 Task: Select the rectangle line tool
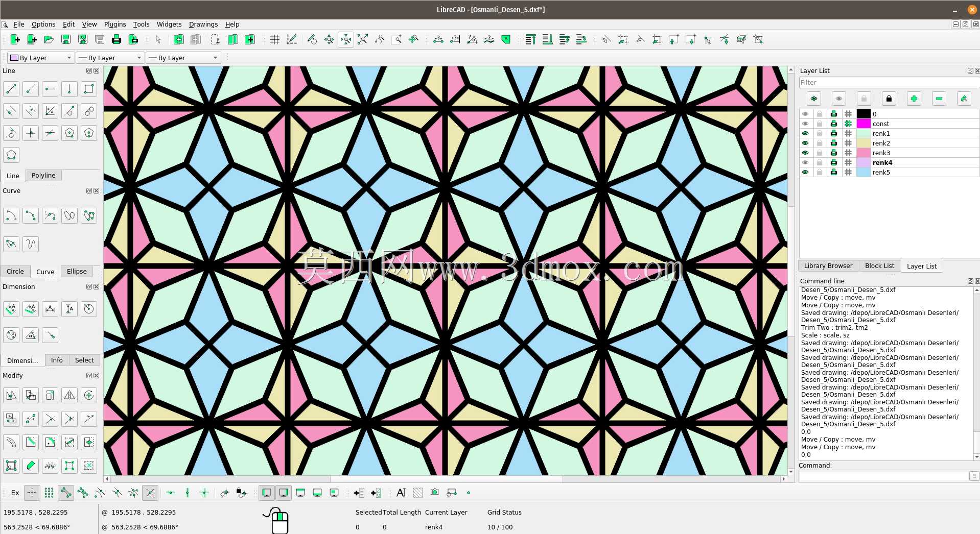pyautogui.click(x=89, y=89)
